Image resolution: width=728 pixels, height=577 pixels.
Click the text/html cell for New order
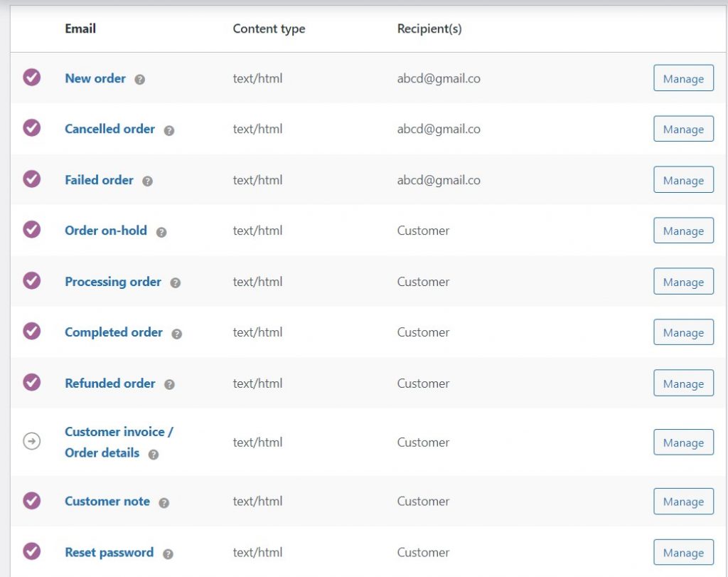pos(257,78)
